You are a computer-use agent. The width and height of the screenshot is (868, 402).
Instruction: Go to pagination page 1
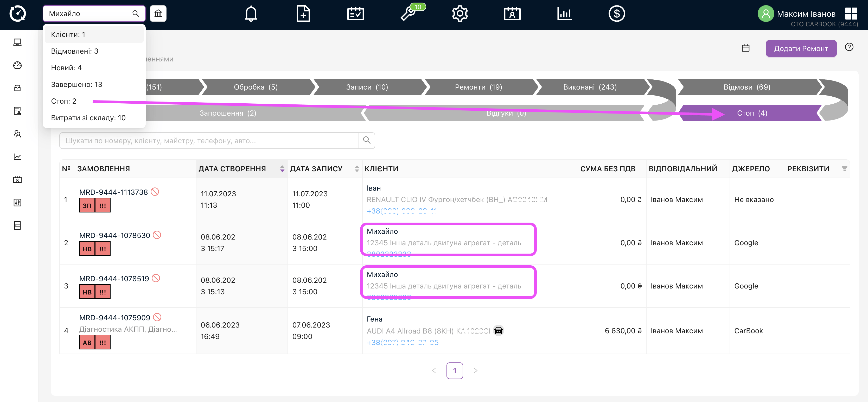tap(455, 371)
